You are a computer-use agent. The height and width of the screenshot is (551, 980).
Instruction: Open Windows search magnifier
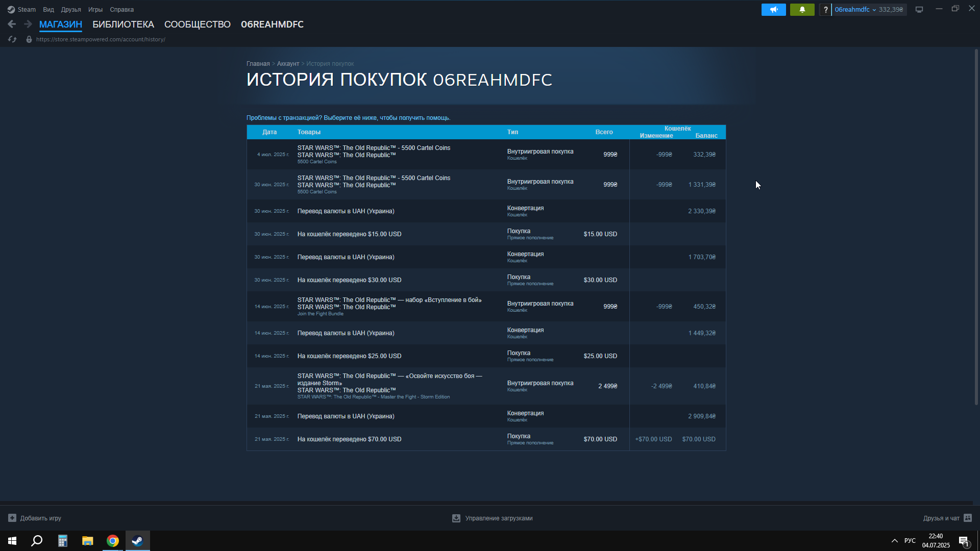pos(37,541)
